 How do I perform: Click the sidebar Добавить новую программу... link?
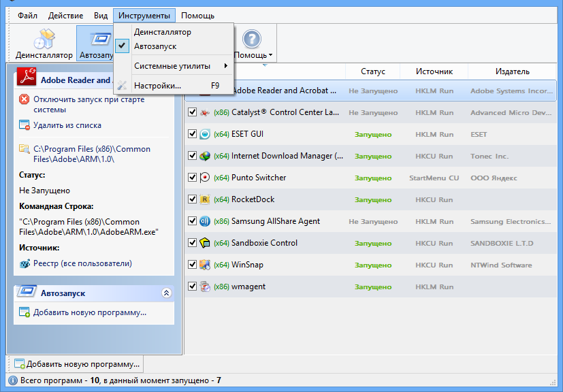pos(90,312)
